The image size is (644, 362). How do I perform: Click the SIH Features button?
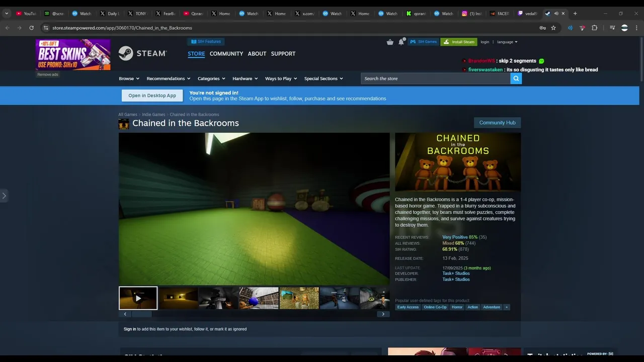206,42
